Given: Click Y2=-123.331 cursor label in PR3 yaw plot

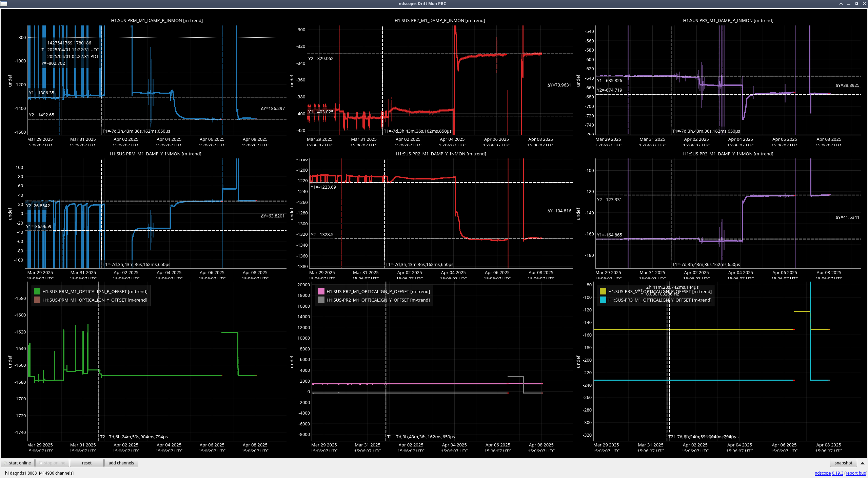Looking at the screenshot, I should [x=609, y=199].
